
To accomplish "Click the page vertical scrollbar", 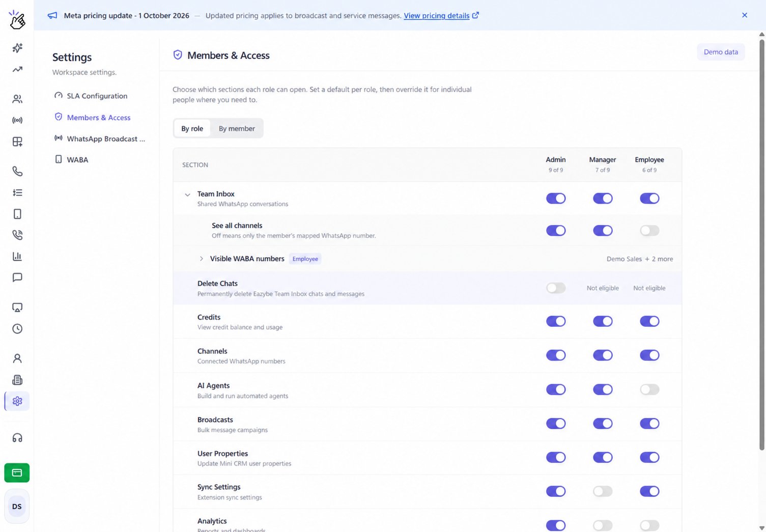I will coord(762,244).
